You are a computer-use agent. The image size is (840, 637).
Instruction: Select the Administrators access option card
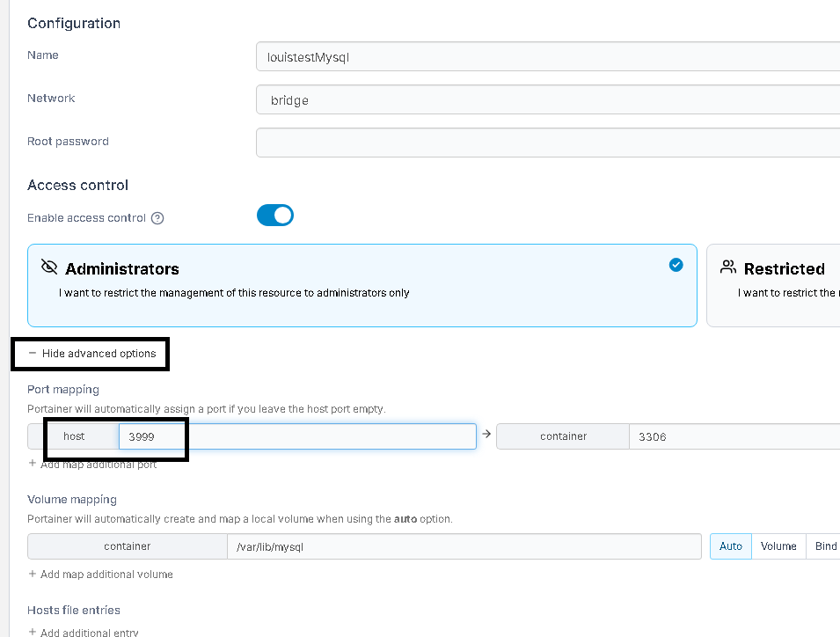point(362,286)
